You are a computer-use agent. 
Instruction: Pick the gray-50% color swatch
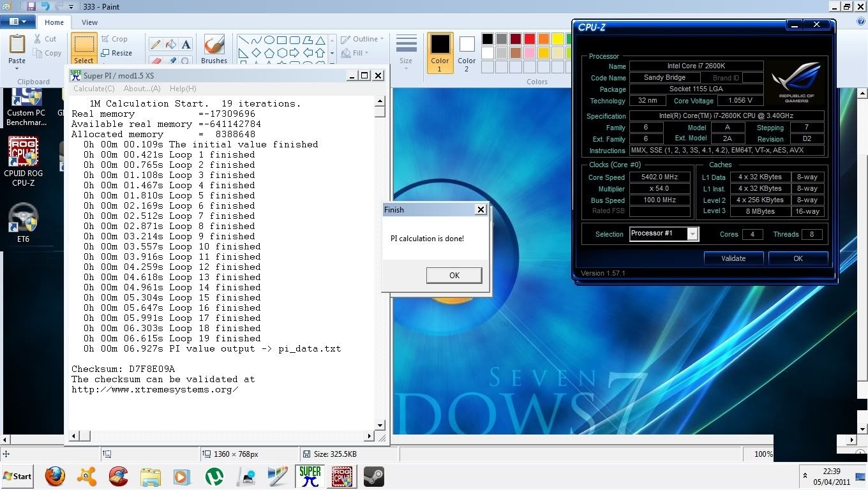click(501, 39)
